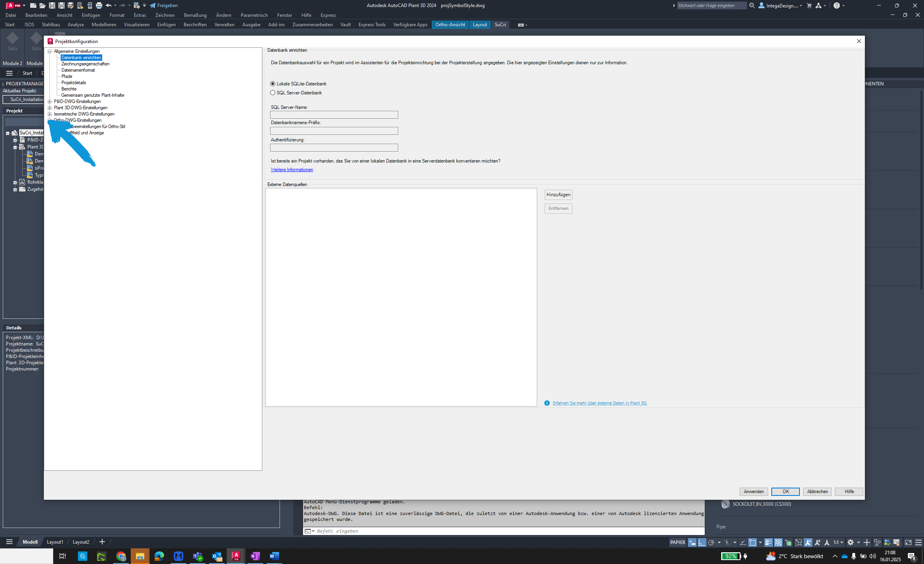The image size is (924, 564).
Task: Click the Layout tab in ribbon
Action: coord(480,25)
